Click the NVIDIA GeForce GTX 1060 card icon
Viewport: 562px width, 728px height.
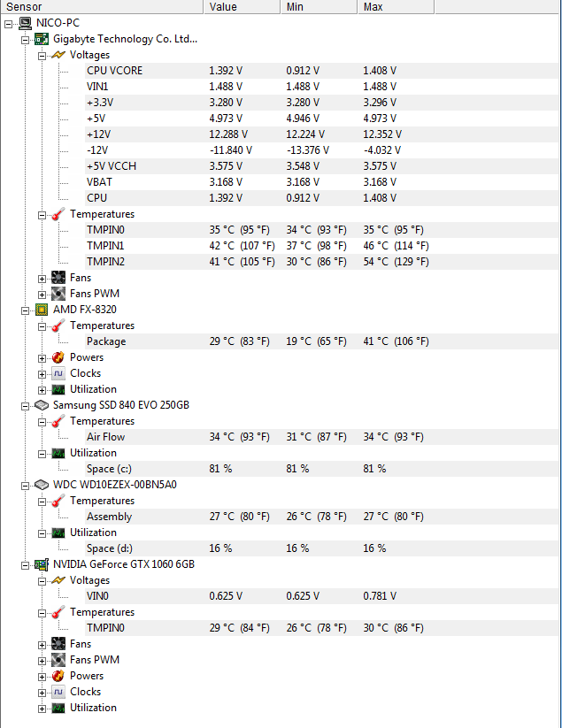click(x=42, y=564)
